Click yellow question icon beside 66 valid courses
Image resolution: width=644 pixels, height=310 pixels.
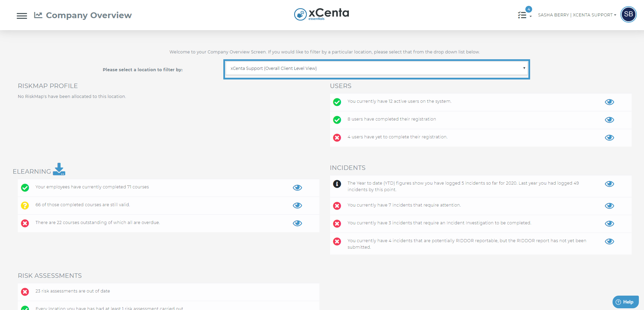(25, 206)
